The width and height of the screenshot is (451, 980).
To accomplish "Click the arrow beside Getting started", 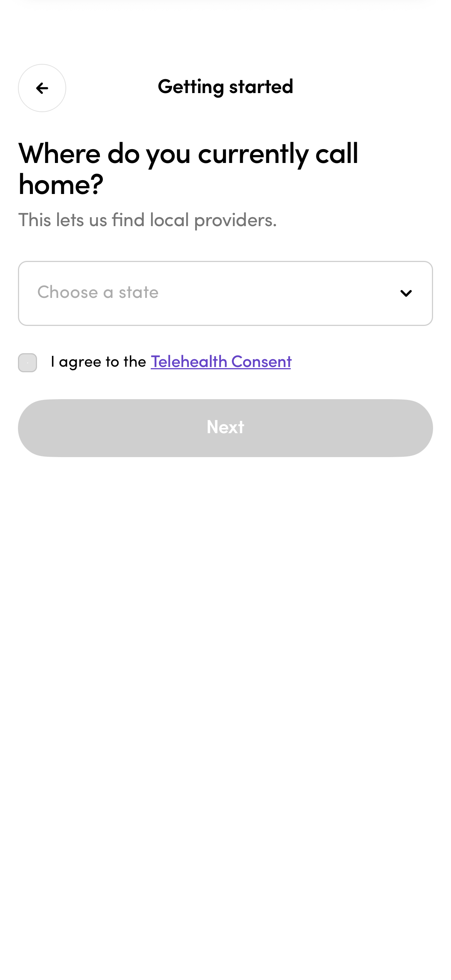I will 42,88.
